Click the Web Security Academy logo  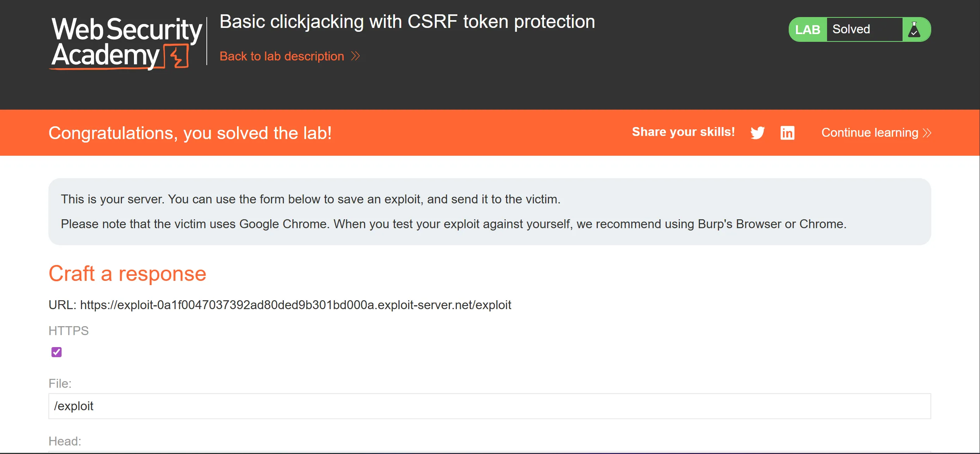click(x=126, y=42)
